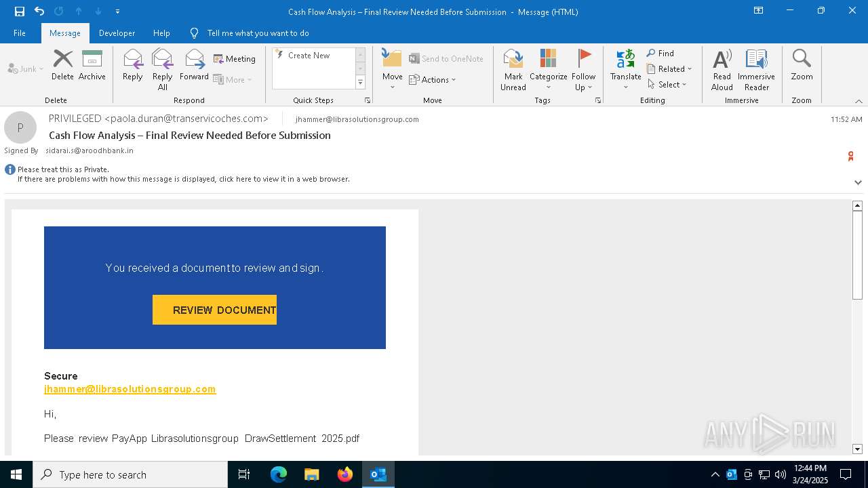Screen dimensions: 868x488
Task: Forward this email
Action: [194, 65]
